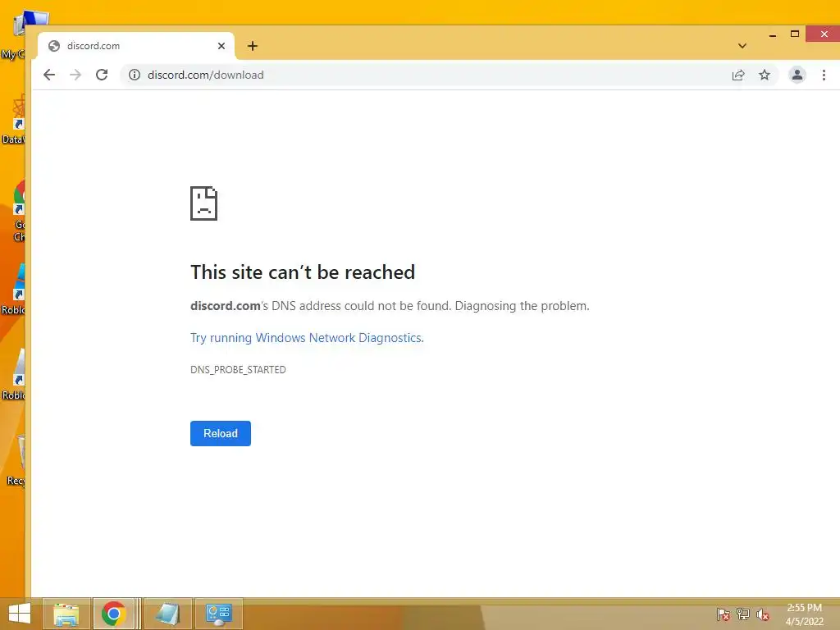Select the Google Chrome desktop shortcut

click(x=18, y=211)
